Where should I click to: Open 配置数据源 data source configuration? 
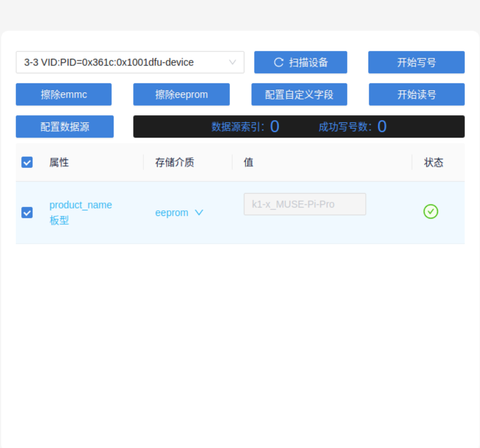pyautogui.click(x=64, y=126)
